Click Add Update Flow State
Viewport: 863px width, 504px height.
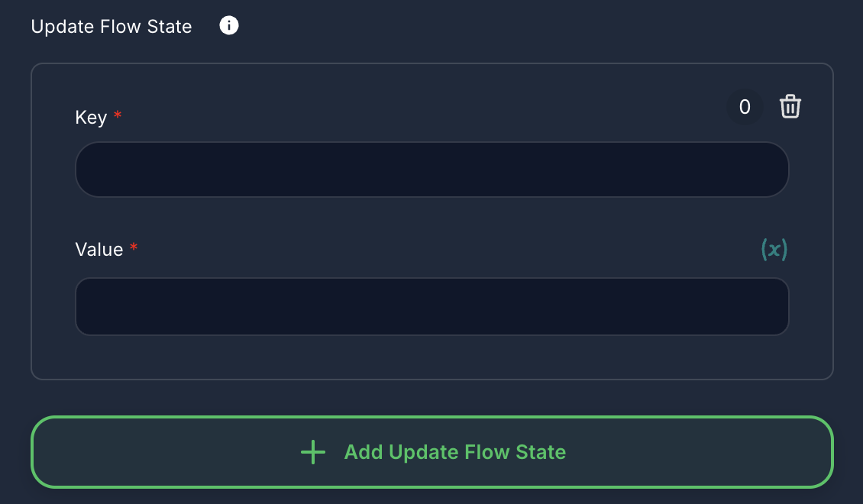[x=431, y=451]
